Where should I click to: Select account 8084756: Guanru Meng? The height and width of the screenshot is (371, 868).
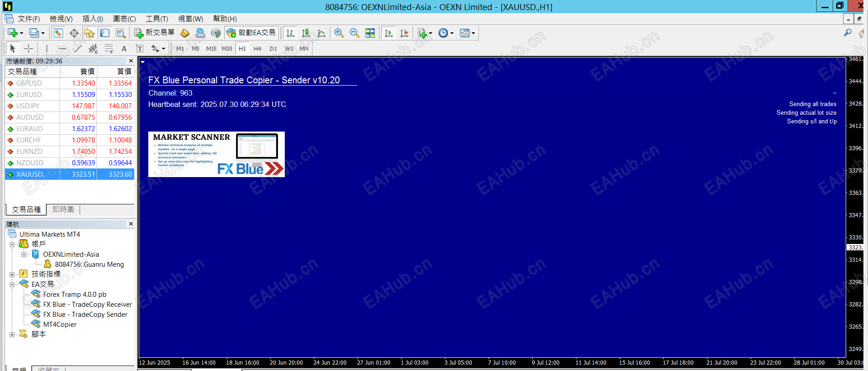point(89,264)
